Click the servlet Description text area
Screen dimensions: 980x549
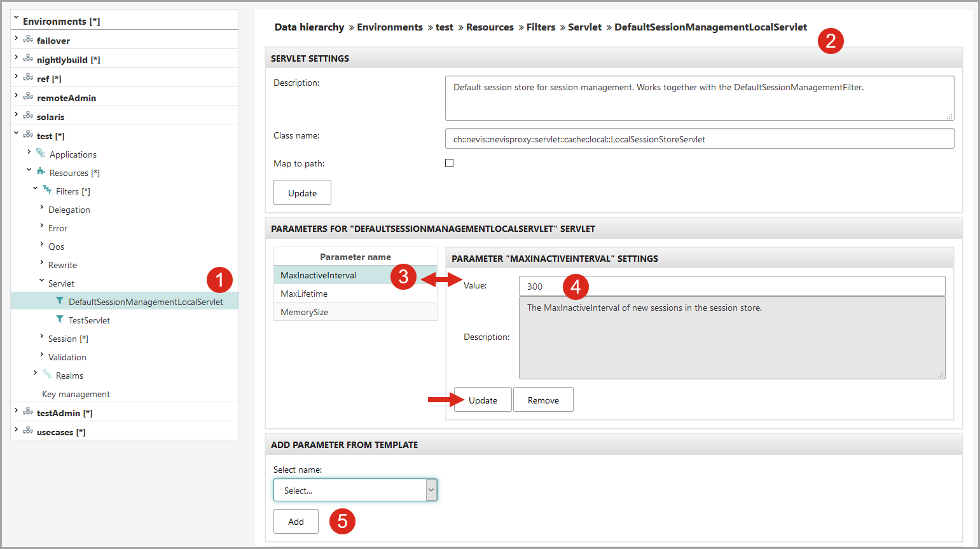[x=700, y=98]
